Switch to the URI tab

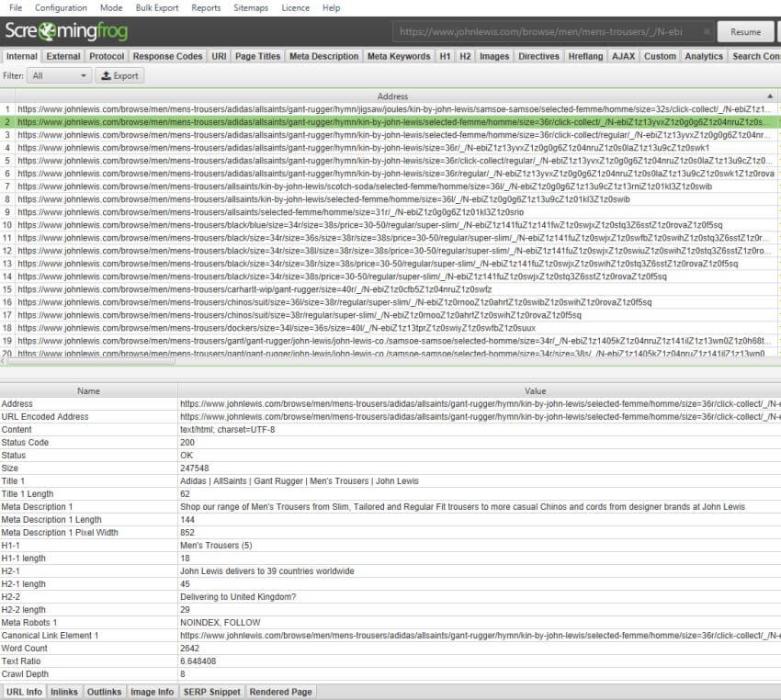point(220,56)
